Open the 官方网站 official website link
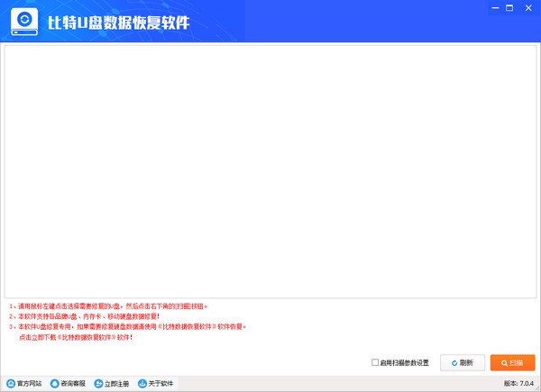Viewport: 541px width, 392px height. 23,383
